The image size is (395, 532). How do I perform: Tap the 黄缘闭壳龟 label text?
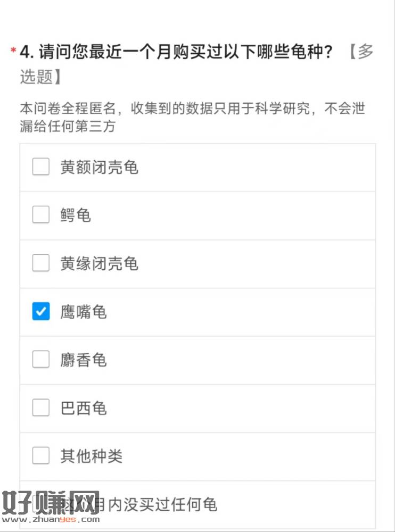[99, 263]
